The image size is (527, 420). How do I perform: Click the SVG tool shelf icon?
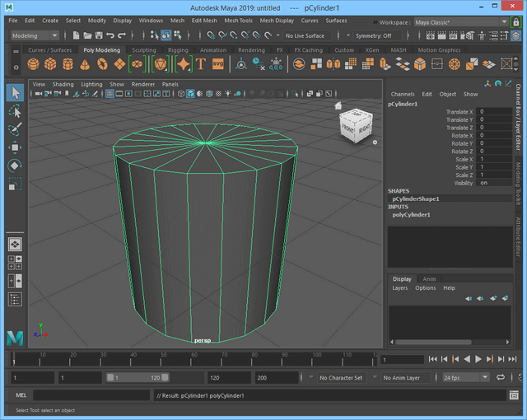click(x=218, y=64)
